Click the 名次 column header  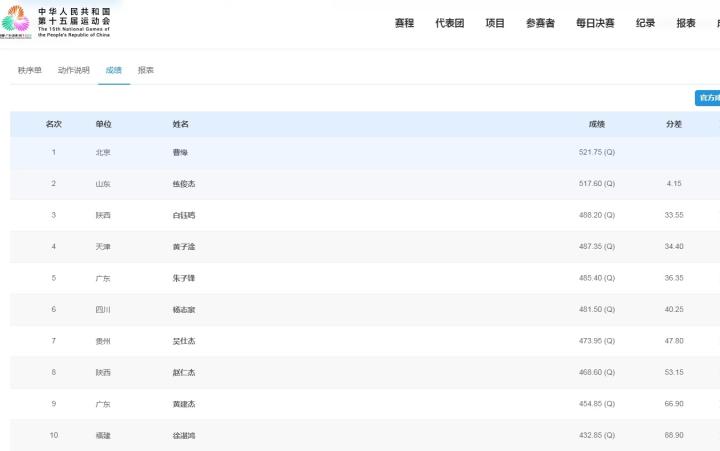[x=54, y=124]
